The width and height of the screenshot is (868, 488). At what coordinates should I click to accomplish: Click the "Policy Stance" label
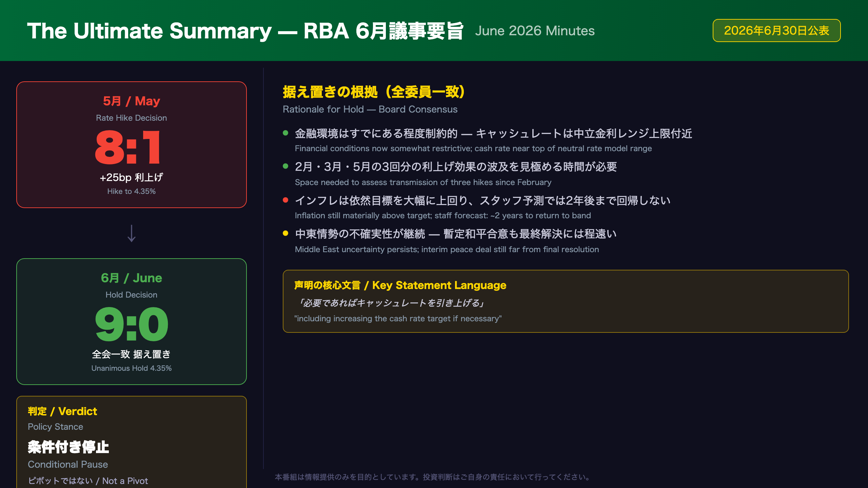(x=56, y=427)
